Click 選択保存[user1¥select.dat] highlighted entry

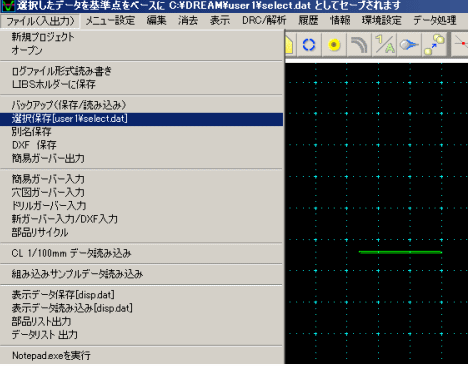pos(141,119)
